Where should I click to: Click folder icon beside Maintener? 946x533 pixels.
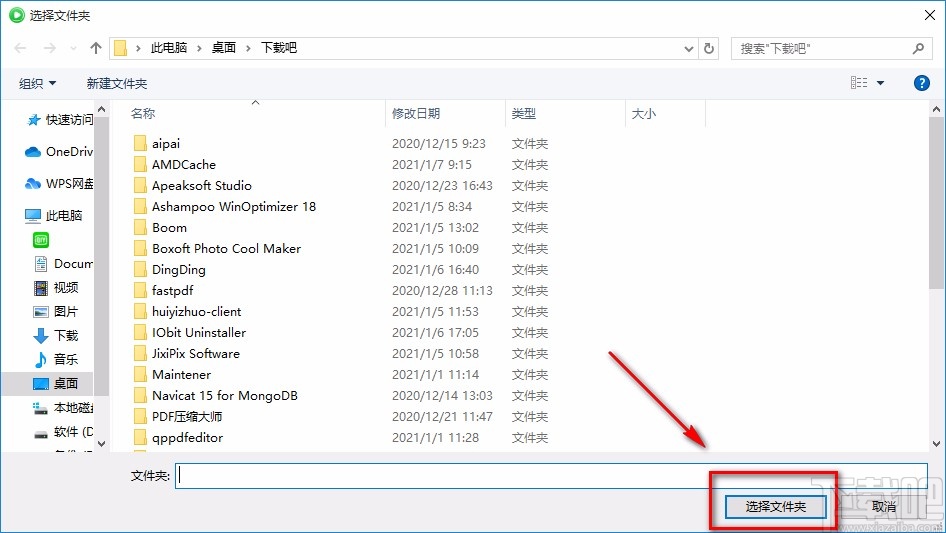140,374
